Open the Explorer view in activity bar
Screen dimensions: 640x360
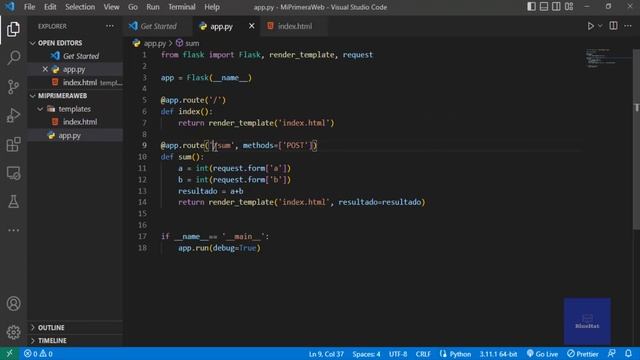tap(13, 29)
